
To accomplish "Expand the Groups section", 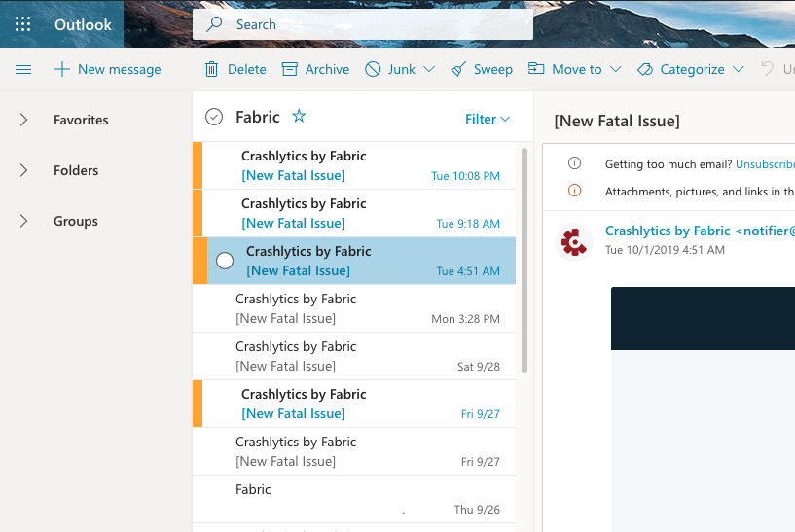I will pyautogui.click(x=23, y=221).
